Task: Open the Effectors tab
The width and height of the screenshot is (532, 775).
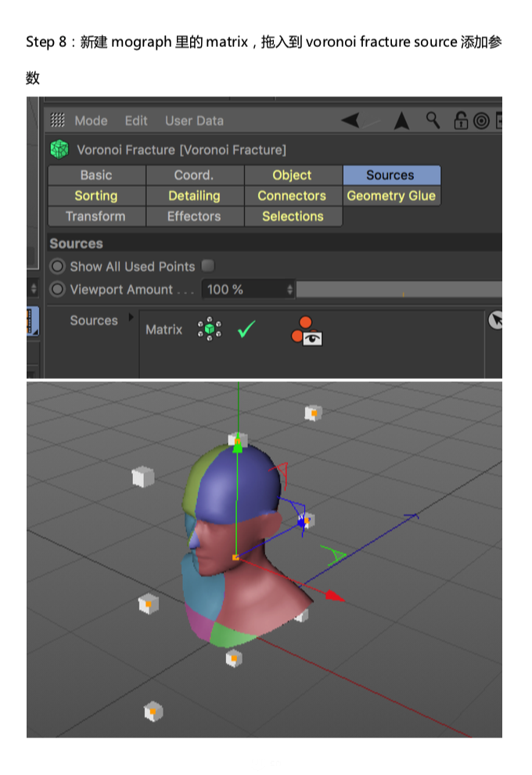Action: (x=195, y=217)
